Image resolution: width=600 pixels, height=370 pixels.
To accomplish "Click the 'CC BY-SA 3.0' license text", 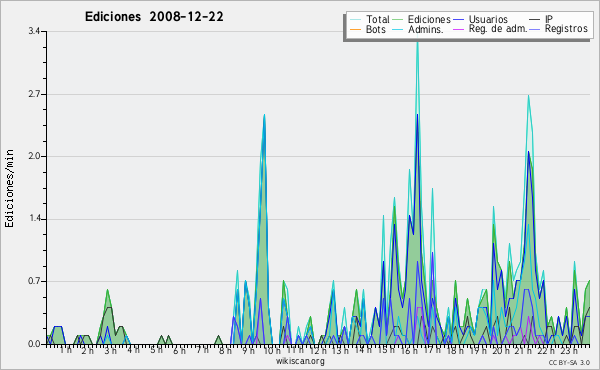I will [569, 362].
